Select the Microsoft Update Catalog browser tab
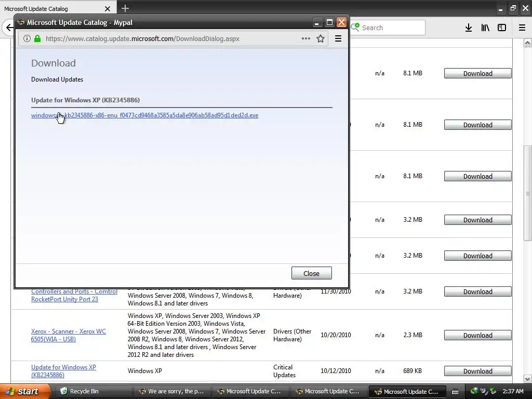 [58, 9]
